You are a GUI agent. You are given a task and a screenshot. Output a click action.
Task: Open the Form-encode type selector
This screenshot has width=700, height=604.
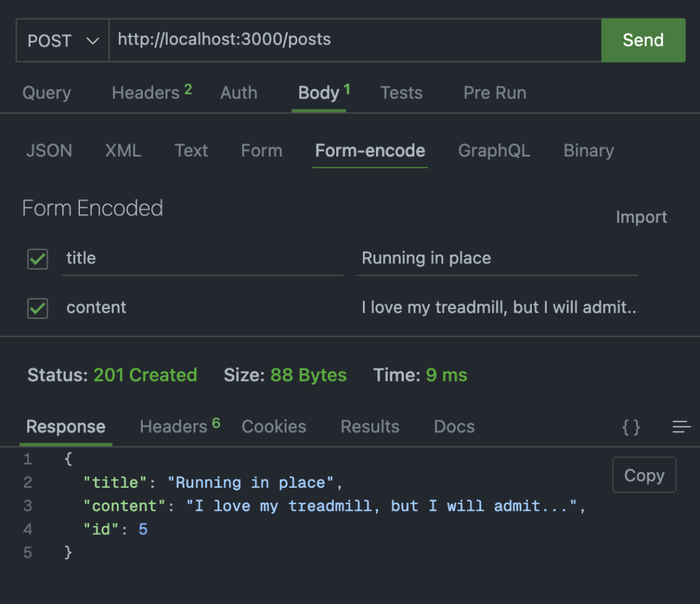[369, 150]
